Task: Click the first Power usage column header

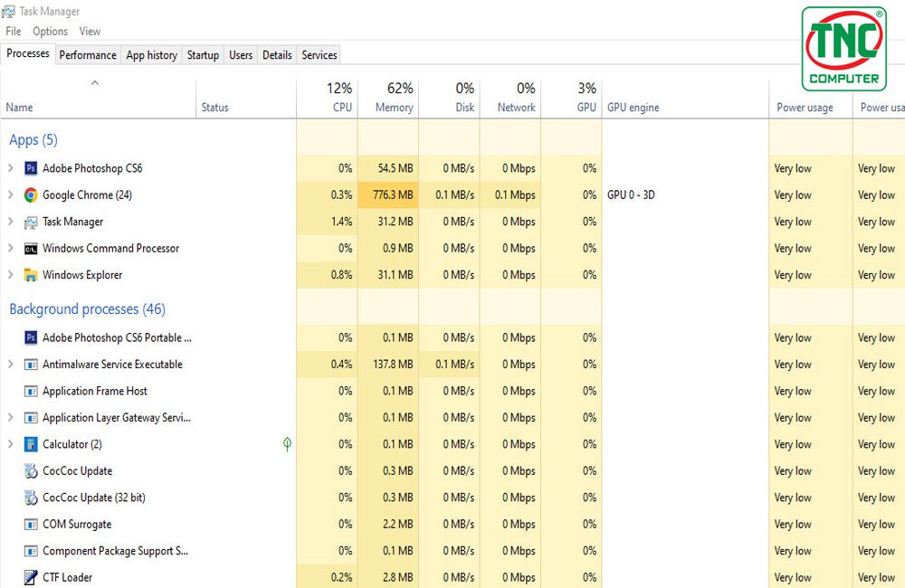Action: [810, 97]
